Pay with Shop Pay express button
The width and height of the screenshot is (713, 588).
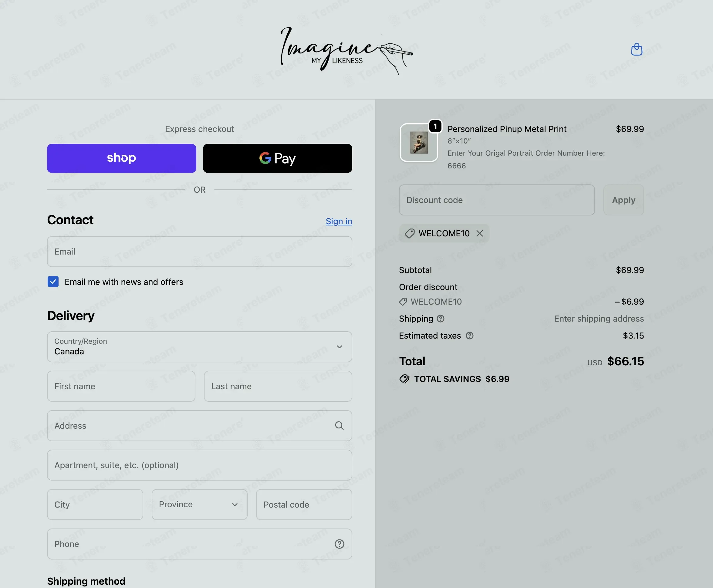click(122, 158)
